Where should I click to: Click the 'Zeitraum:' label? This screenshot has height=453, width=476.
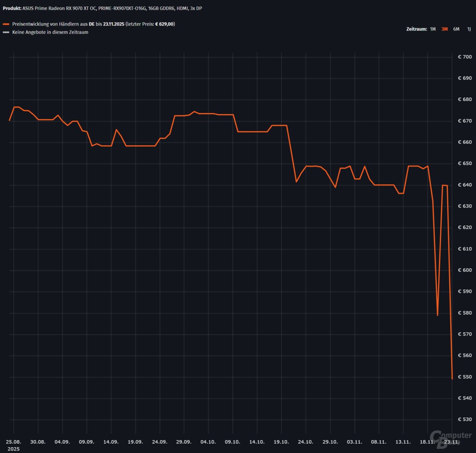click(x=416, y=29)
